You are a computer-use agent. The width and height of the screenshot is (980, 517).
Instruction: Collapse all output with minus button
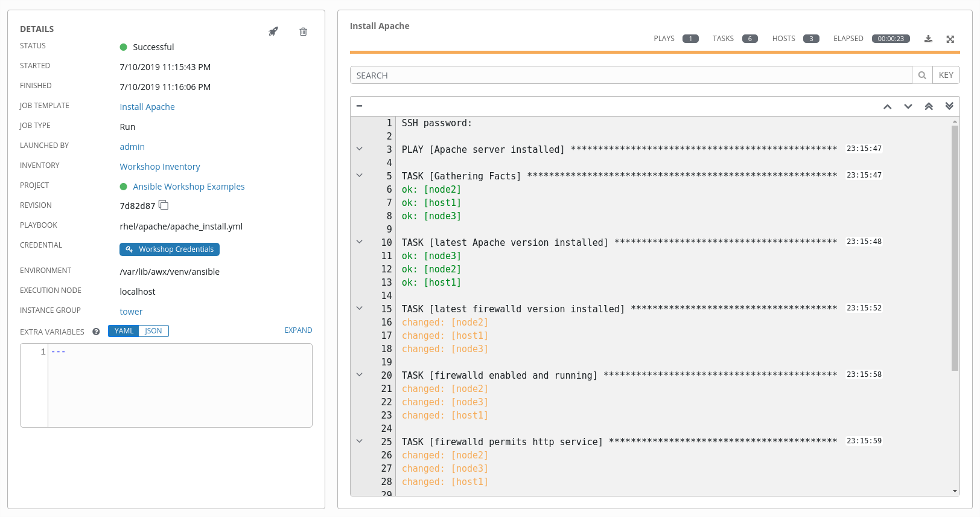pos(360,106)
